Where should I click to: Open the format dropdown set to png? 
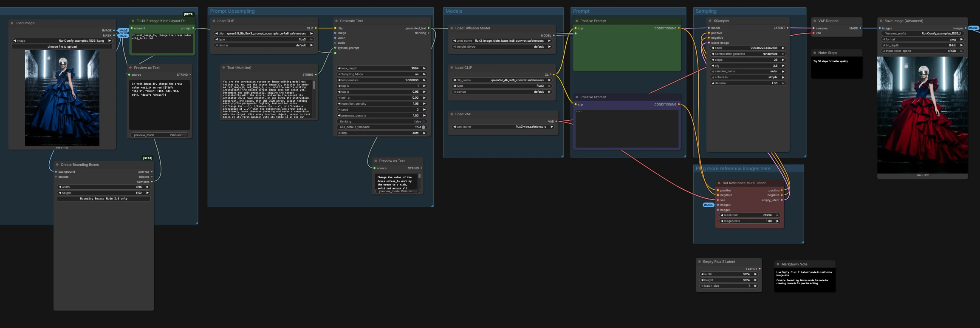(923, 39)
